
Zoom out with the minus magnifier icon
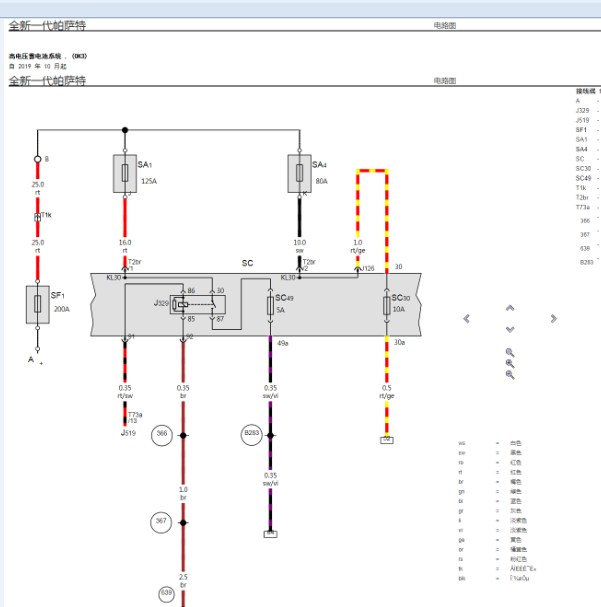[510, 375]
